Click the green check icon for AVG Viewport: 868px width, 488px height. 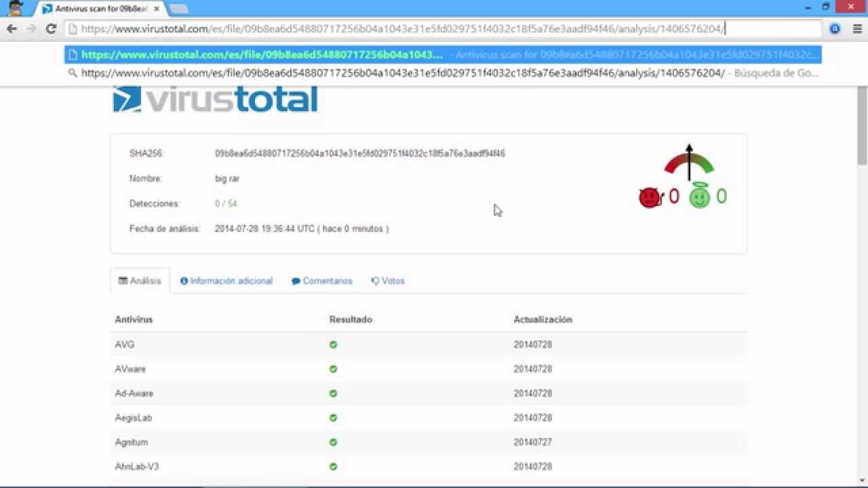pyautogui.click(x=333, y=344)
